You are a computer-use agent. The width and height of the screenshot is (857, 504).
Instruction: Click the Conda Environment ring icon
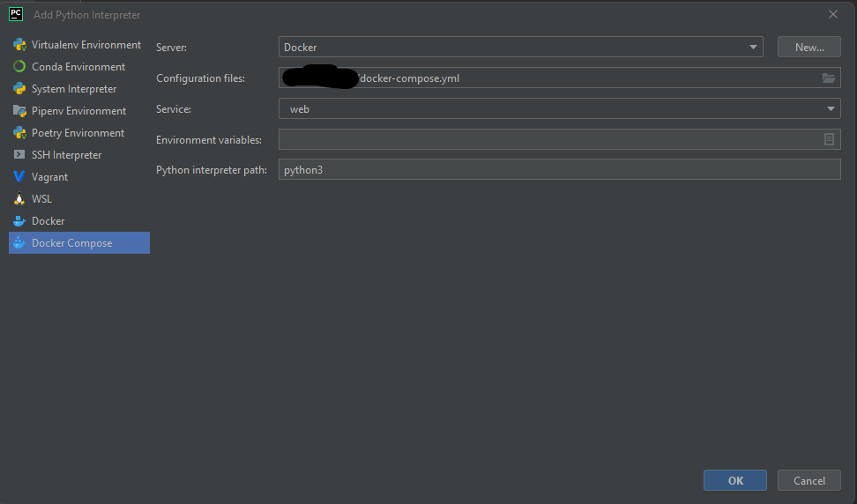pos(19,67)
